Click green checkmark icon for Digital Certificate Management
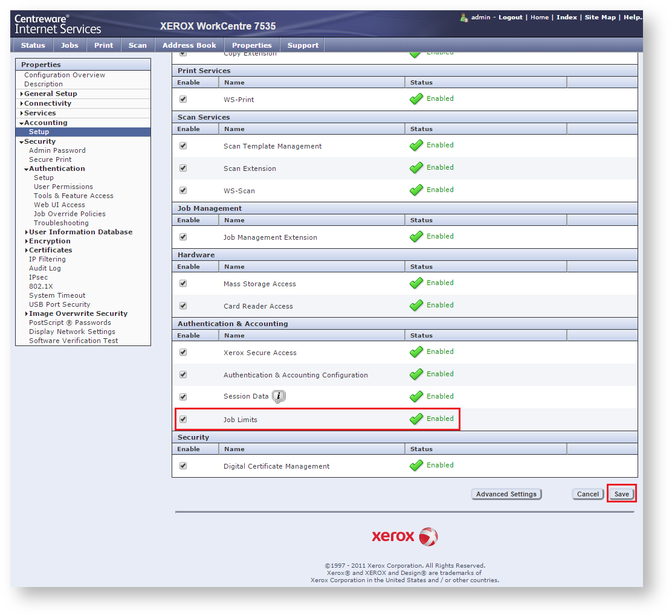Viewport: 672px width, 616px height. [x=416, y=466]
